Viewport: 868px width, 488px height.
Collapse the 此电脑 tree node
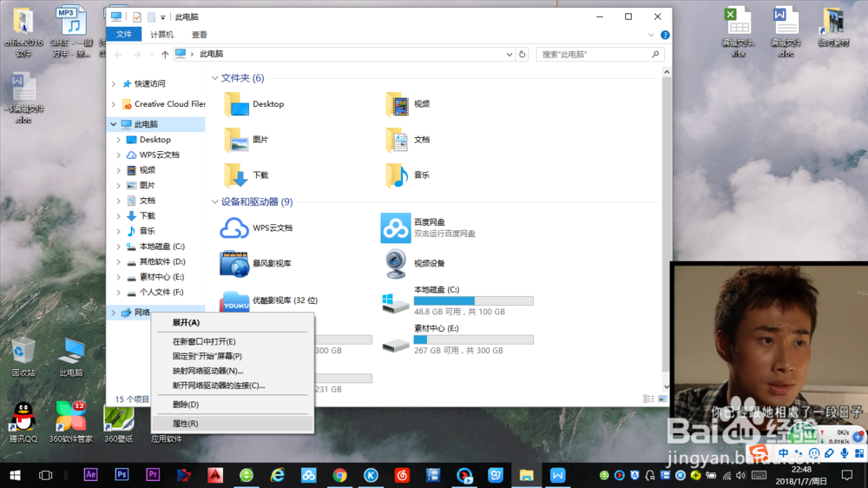(114, 124)
